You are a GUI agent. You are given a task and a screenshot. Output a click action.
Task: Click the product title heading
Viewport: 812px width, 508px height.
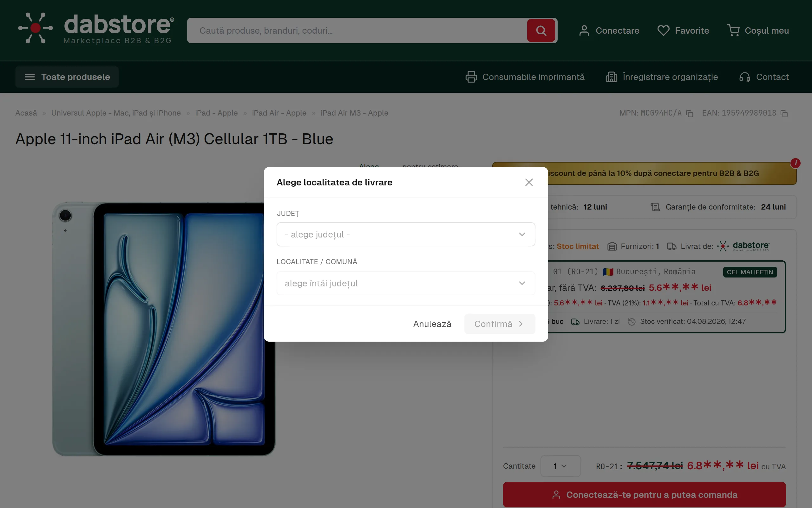(174, 139)
